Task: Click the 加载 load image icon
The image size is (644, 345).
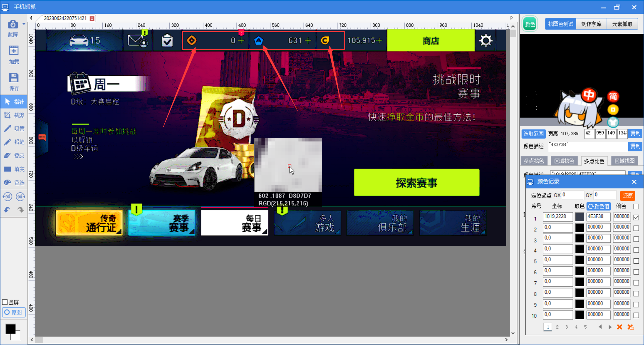Action: point(14,55)
